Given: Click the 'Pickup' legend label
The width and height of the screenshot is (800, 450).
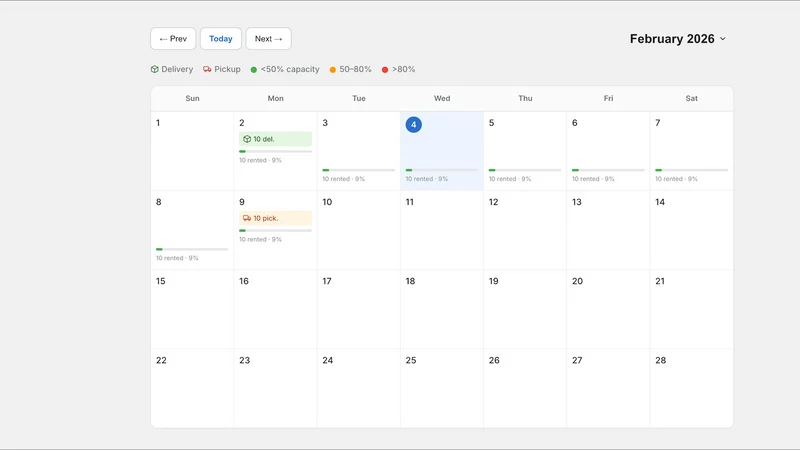Looking at the screenshot, I should [227, 69].
